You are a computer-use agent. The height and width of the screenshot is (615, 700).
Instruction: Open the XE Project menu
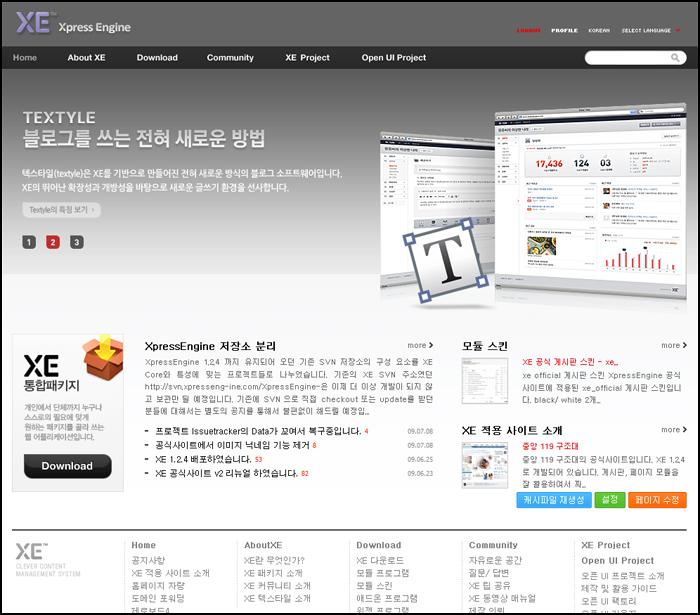click(x=308, y=58)
